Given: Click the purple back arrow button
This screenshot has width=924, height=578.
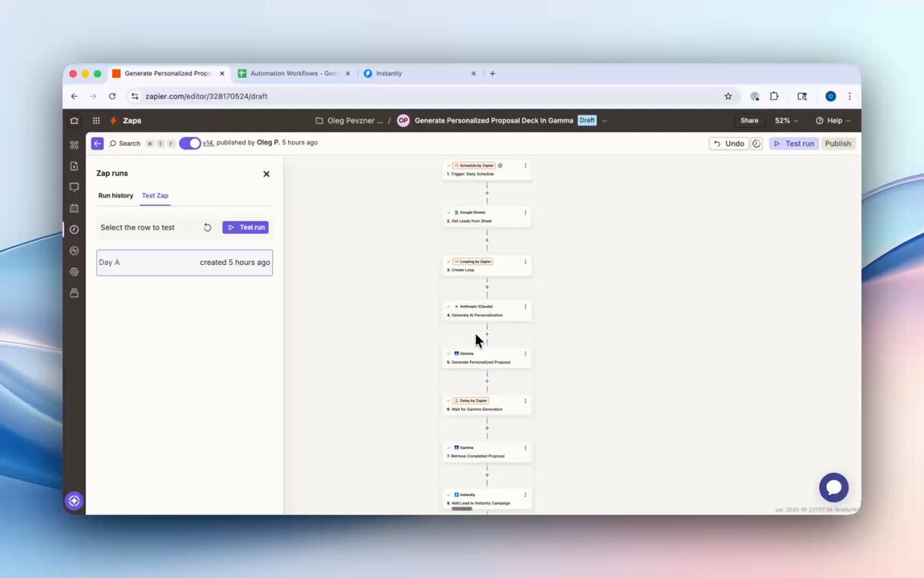Looking at the screenshot, I should (97, 144).
